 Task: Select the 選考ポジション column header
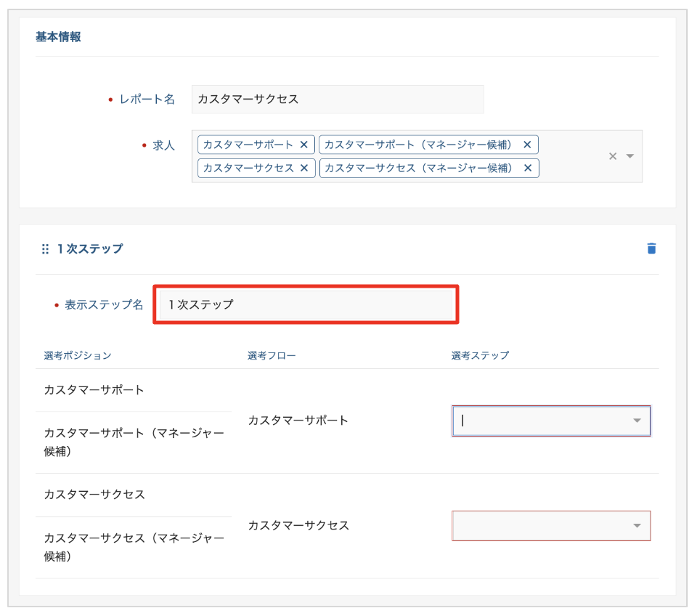click(78, 355)
